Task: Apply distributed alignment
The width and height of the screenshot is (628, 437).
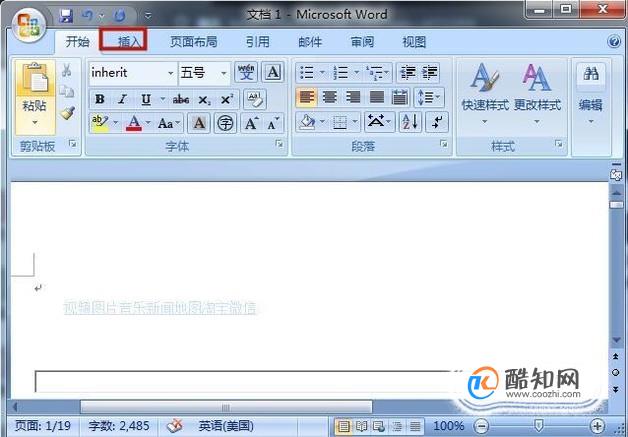Action: pyautogui.click(x=399, y=97)
